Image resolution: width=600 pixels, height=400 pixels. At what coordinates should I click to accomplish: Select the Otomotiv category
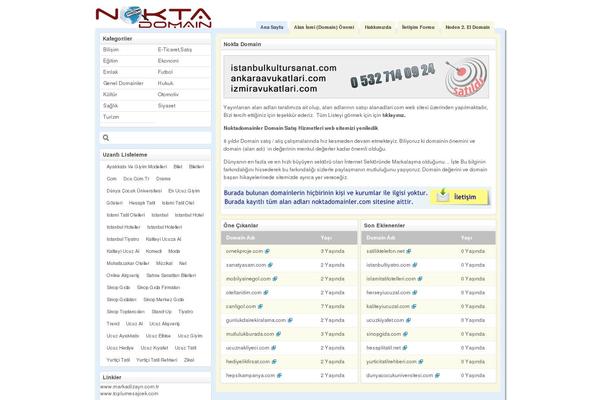tap(168, 94)
